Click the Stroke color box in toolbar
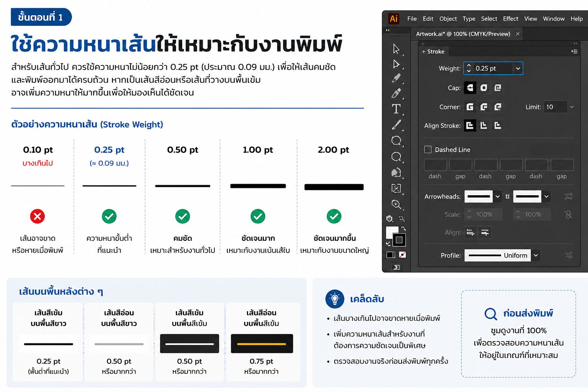588x392 pixels. coord(399,240)
